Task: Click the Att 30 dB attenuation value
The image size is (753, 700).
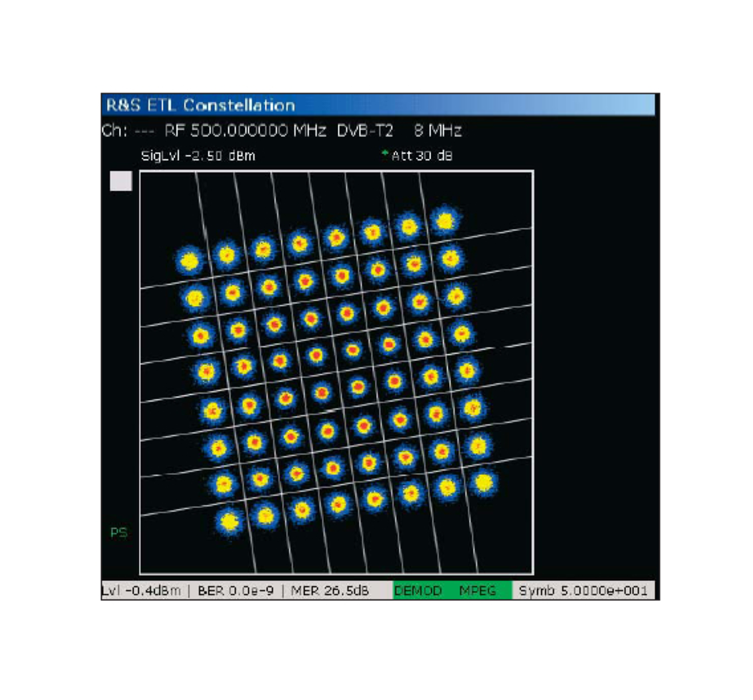Action: pyautogui.click(x=422, y=156)
